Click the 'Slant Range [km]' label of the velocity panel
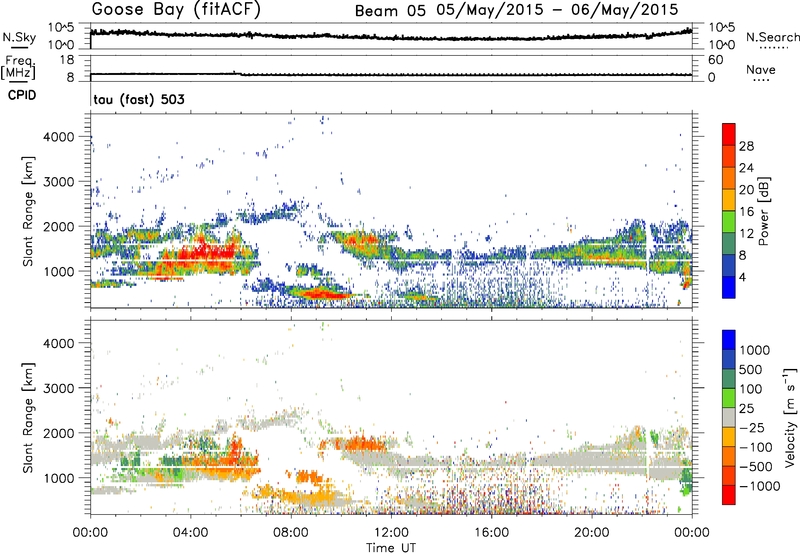The height and width of the screenshot is (554, 800). 27,417
